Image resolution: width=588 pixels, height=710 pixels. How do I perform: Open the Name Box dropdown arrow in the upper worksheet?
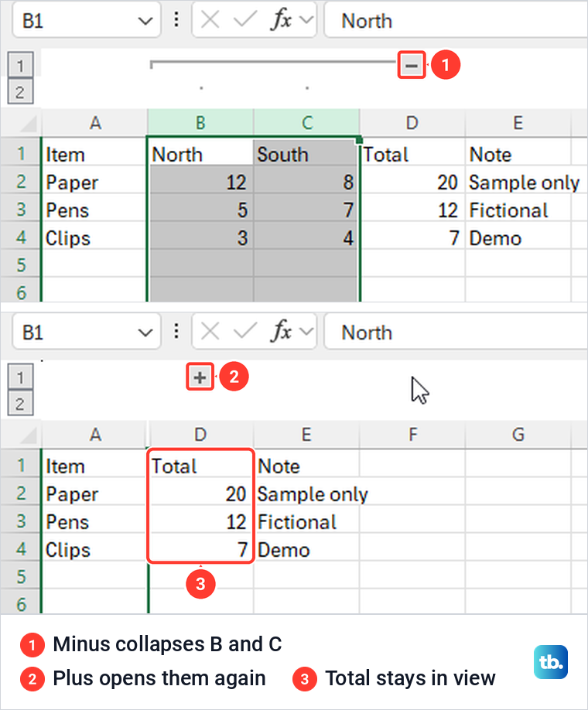coord(145,21)
